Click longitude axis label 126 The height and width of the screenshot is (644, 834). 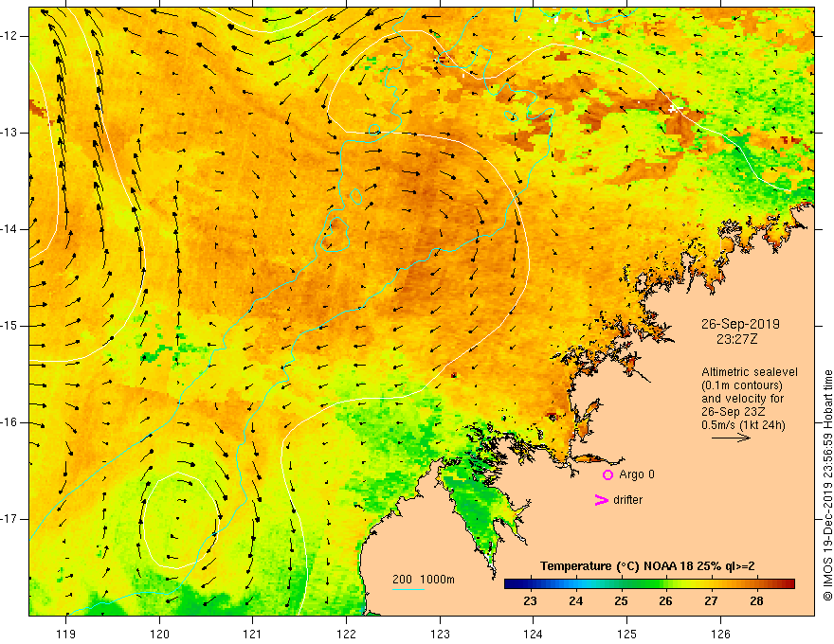(x=720, y=634)
